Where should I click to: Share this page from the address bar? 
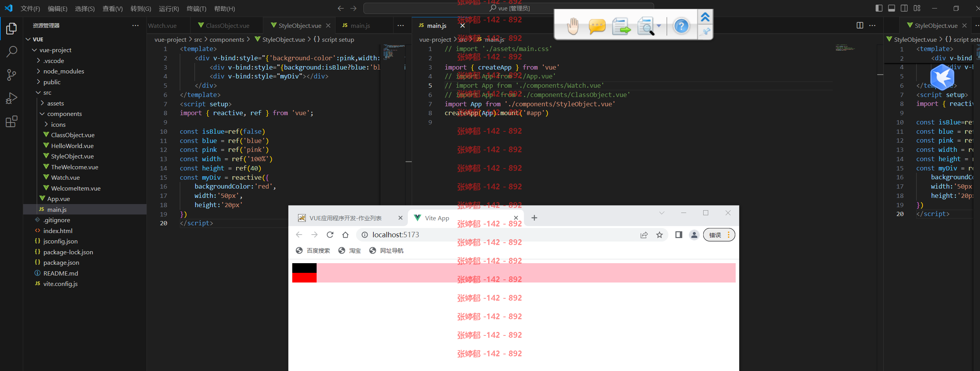pyautogui.click(x=644, y=235)
